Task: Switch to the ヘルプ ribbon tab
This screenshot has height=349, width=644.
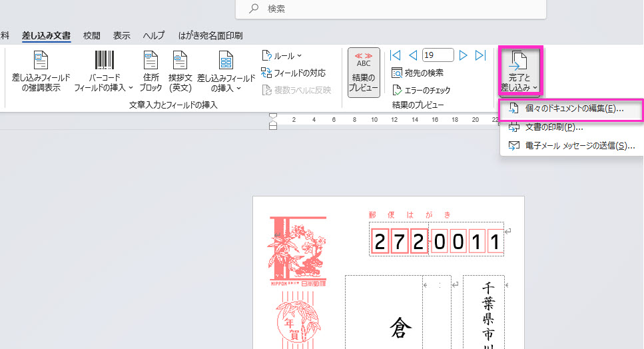Action: coord(154,36)
